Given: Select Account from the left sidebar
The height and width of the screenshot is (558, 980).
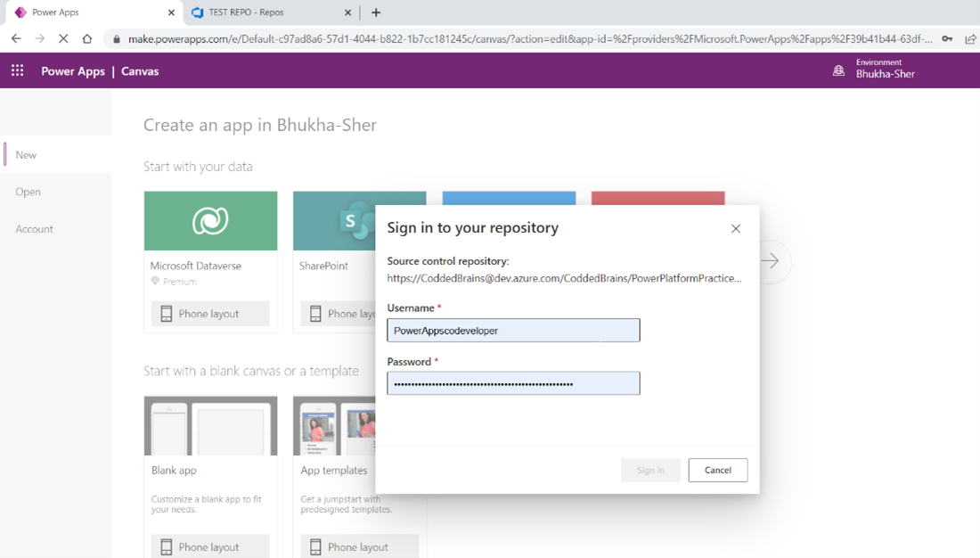Looking at the screenshot, I should pyautogui.click(x=34, y=228).
